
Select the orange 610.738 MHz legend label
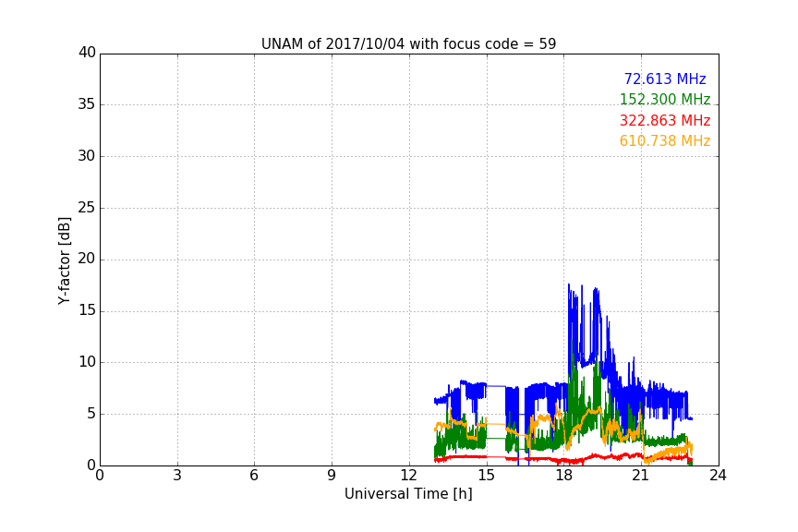(x=665, y=141)
